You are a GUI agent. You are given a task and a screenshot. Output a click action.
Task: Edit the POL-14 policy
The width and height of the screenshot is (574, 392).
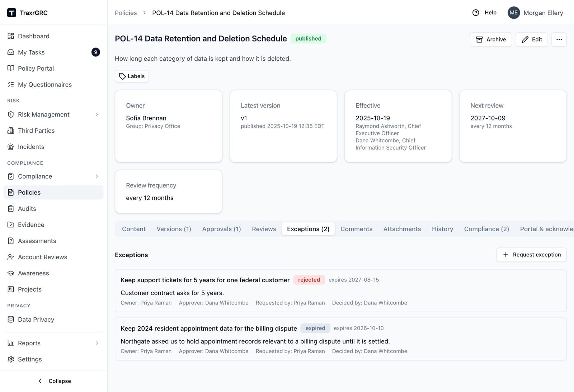[x=532, y=39]
